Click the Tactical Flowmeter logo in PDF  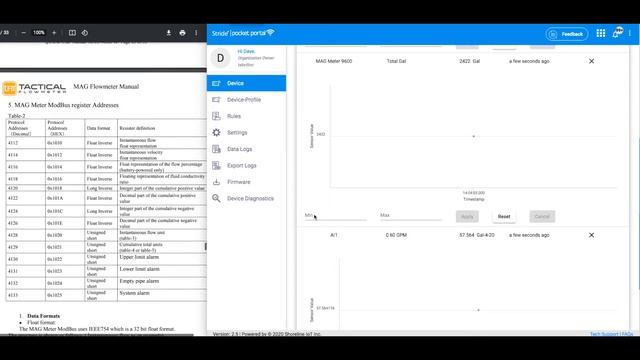pos(34,88)
